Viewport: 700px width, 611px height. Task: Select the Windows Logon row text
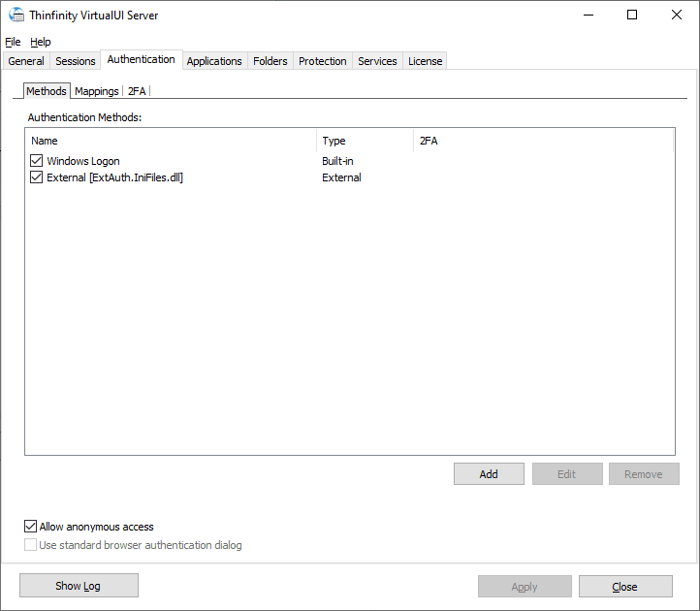pos(83,161)
